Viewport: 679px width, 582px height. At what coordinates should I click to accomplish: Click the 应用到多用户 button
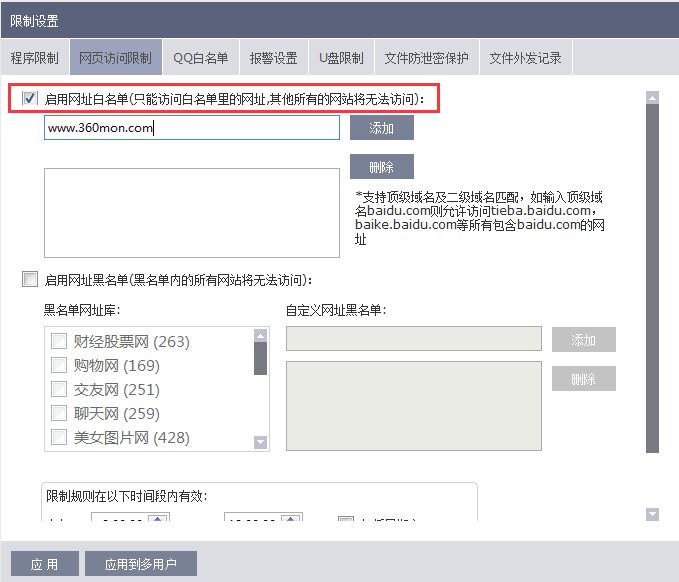click(141, 564)
